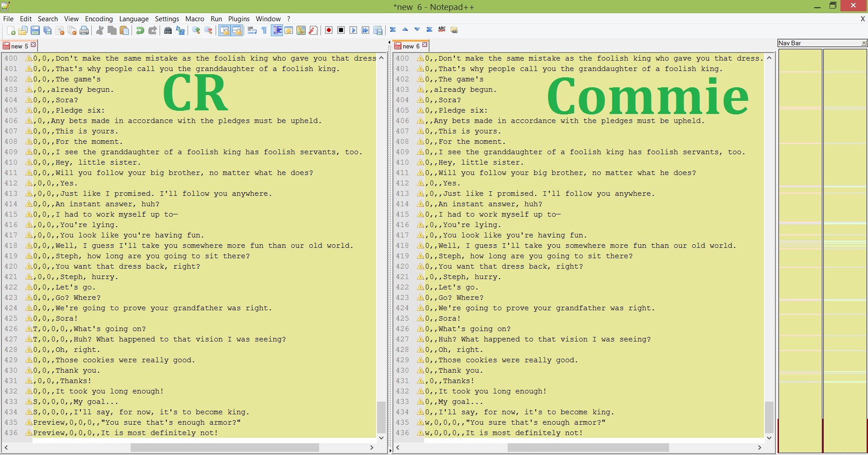Open the Macro menu
This screenshot has width=868, height=455.
pos(195,19)
